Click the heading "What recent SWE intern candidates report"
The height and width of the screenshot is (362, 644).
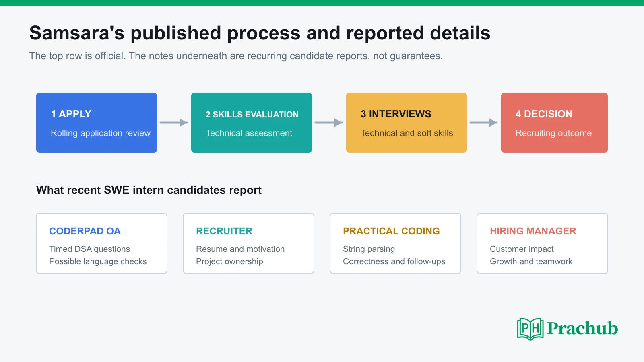click(149, 190)
